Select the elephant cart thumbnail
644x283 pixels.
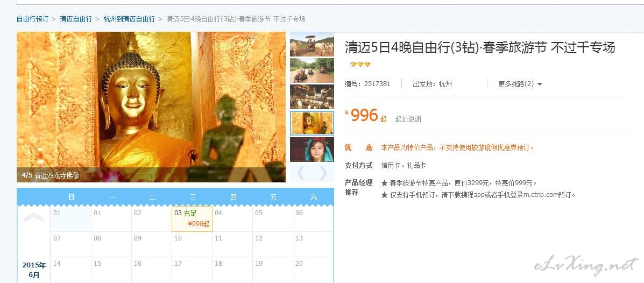click(312, 44)
